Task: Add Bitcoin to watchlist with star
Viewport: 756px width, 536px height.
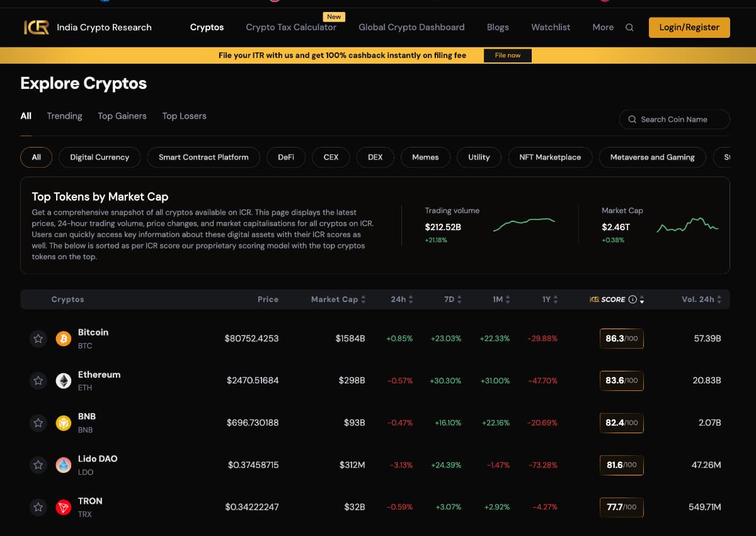Action: coord(38,339)
